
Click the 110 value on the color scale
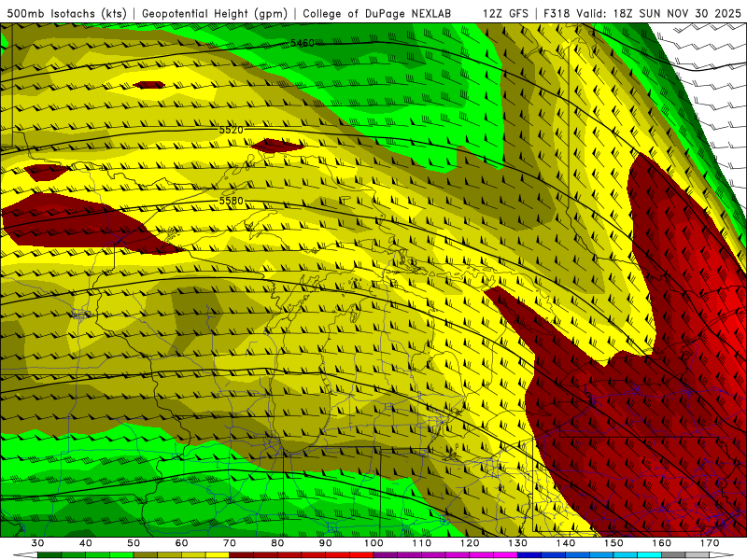(x=422, y=543)
